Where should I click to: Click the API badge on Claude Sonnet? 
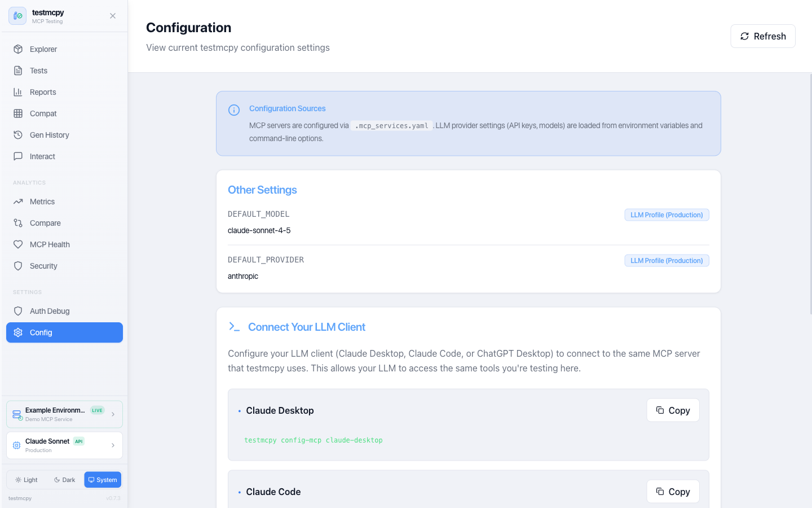pos(79,441)
